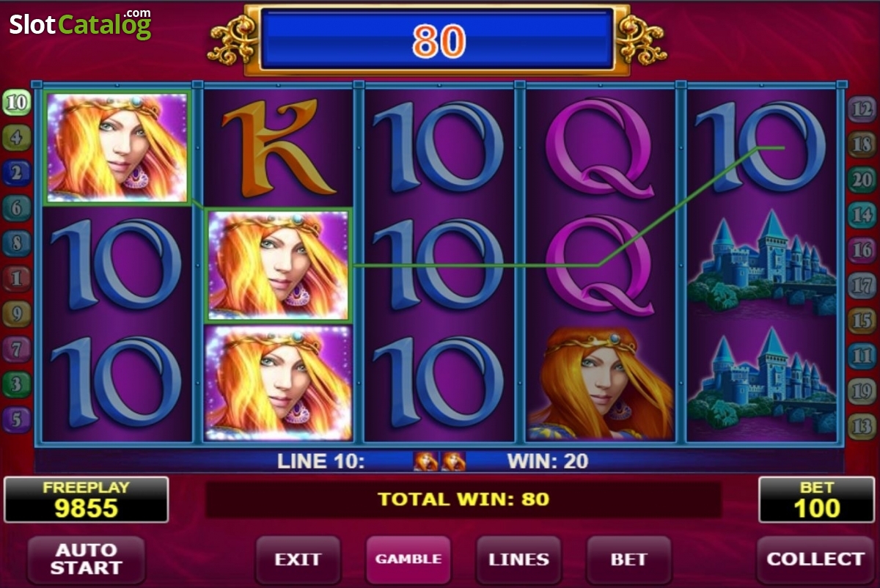The width and height of the screenshot is (880, 588).
Task: Select payline marker 13
Action: (862, 426)
